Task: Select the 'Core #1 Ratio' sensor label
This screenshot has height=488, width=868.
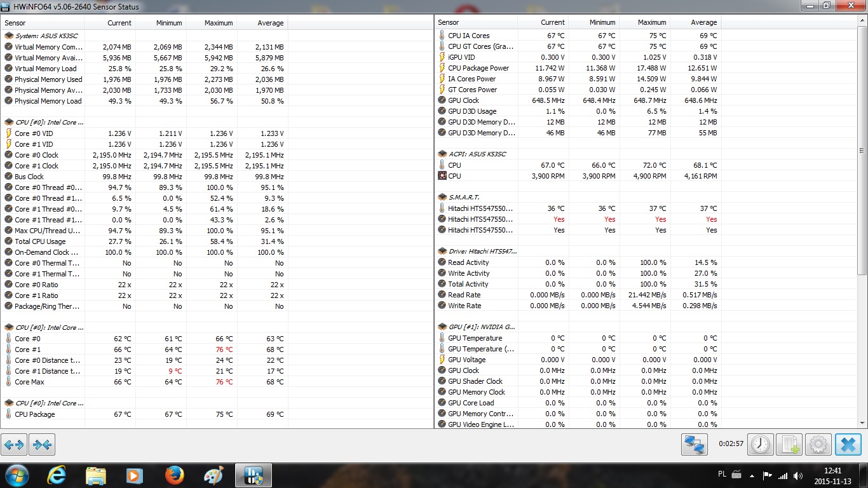Action: [36, 295]
